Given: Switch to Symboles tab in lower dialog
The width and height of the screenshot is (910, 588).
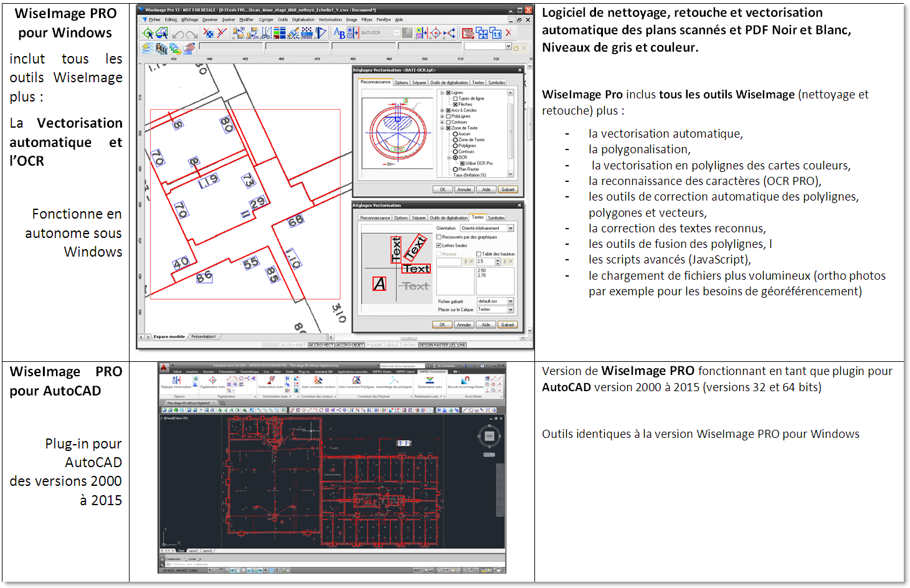Looking at the screenshot, I should point(496,217).
